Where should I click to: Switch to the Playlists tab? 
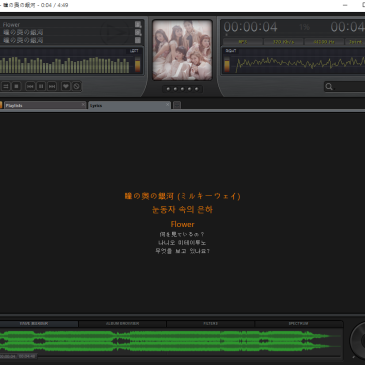[x=43, y=105]
